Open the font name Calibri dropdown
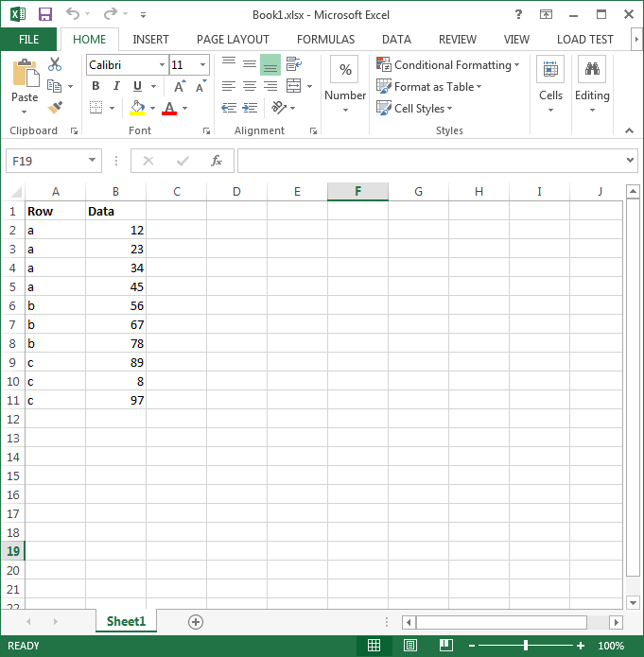644x657 pixels. click(x=161, y=65)
